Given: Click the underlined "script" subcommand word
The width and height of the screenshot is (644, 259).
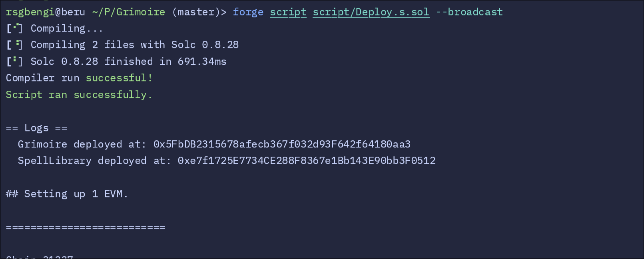Looking at the screenshot, I should pos(288,12).
